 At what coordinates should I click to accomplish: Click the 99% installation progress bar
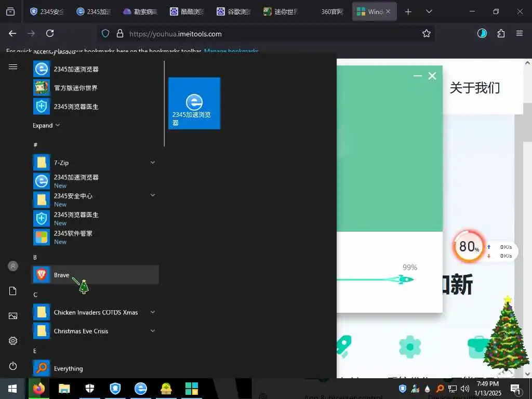pos(375,280)
